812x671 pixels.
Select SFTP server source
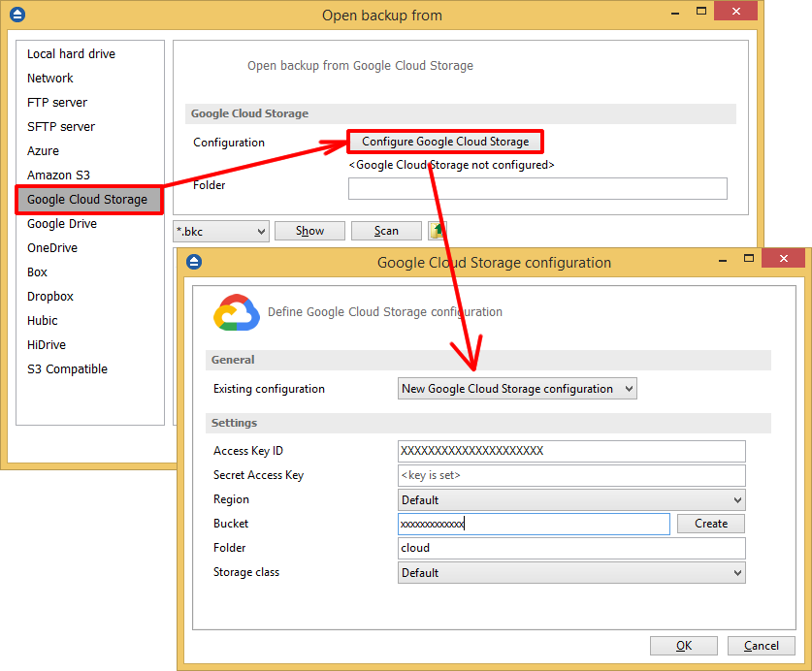[x=61, y=127]
